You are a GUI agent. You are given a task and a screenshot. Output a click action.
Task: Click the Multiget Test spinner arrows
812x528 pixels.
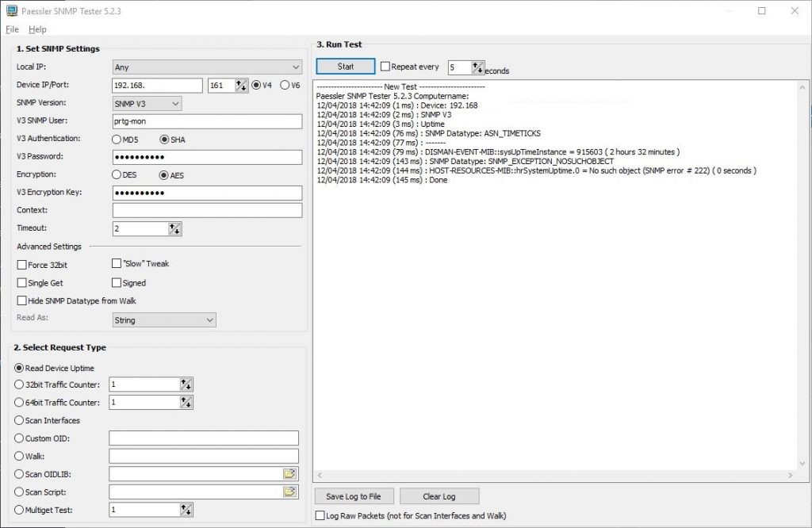pyautogui.click(x=186, y=509)
